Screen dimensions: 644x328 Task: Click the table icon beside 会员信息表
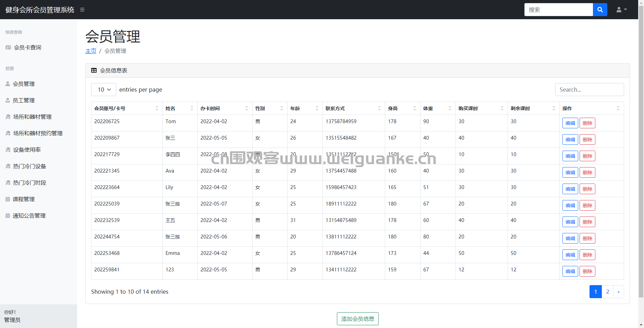click(94, 70)
